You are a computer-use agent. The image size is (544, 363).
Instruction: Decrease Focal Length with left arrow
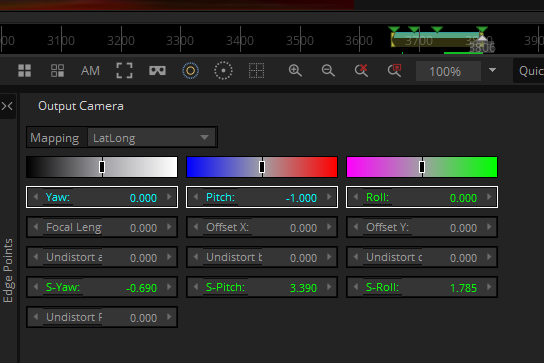tap(35, 227)
